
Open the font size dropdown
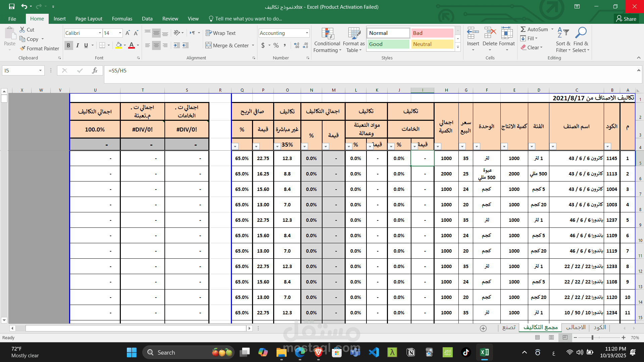[x=120, y=33]
